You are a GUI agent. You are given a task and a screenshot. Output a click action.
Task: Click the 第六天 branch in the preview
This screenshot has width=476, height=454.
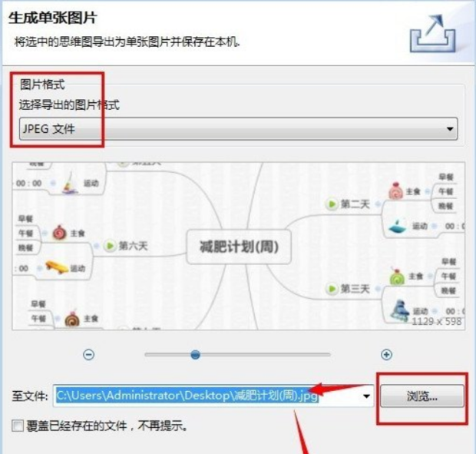[x=133, y=245]
